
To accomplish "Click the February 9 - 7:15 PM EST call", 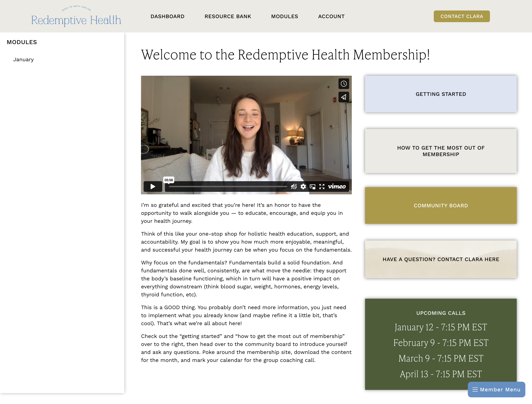I will [441, 343].
